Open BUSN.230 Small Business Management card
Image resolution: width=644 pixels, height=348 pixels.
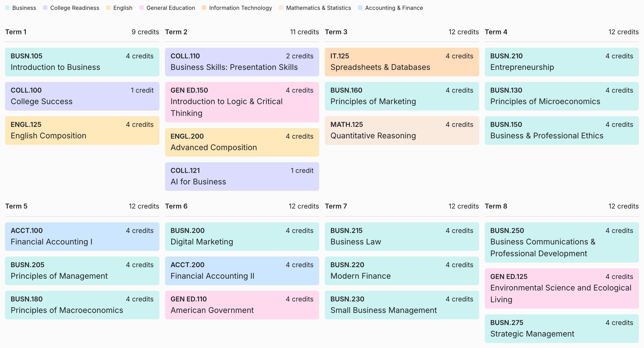402,305
